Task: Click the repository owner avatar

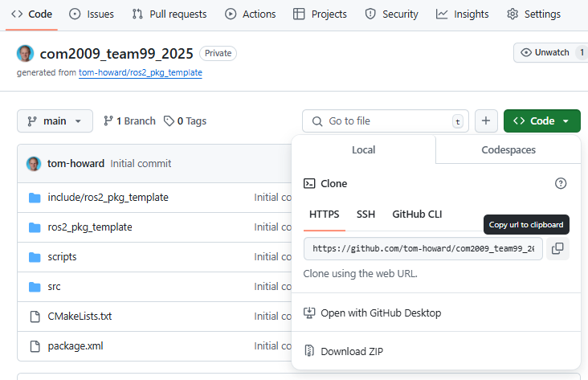Action: (x=26, y=54)
